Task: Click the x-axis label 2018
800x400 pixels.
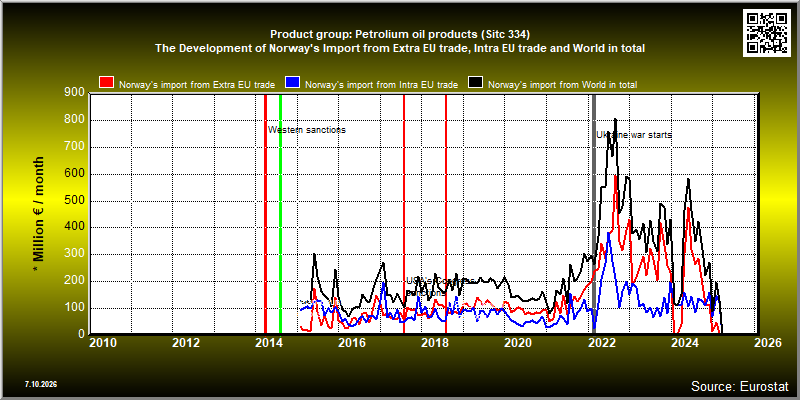Action: coord(435,343)
